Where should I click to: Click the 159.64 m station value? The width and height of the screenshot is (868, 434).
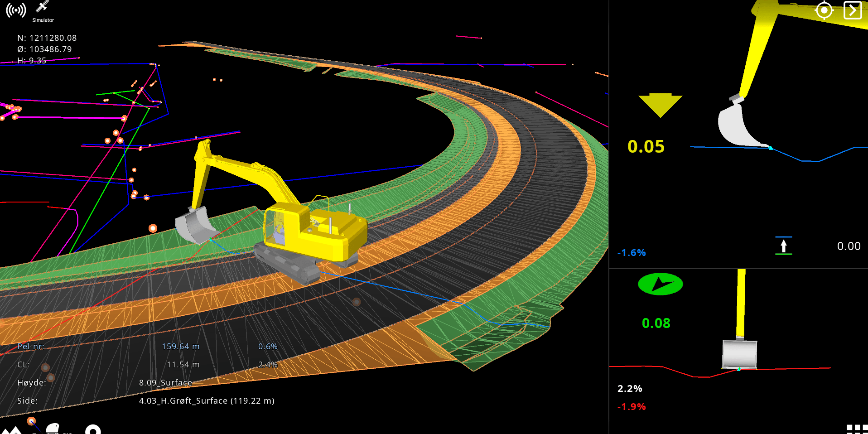181,347
